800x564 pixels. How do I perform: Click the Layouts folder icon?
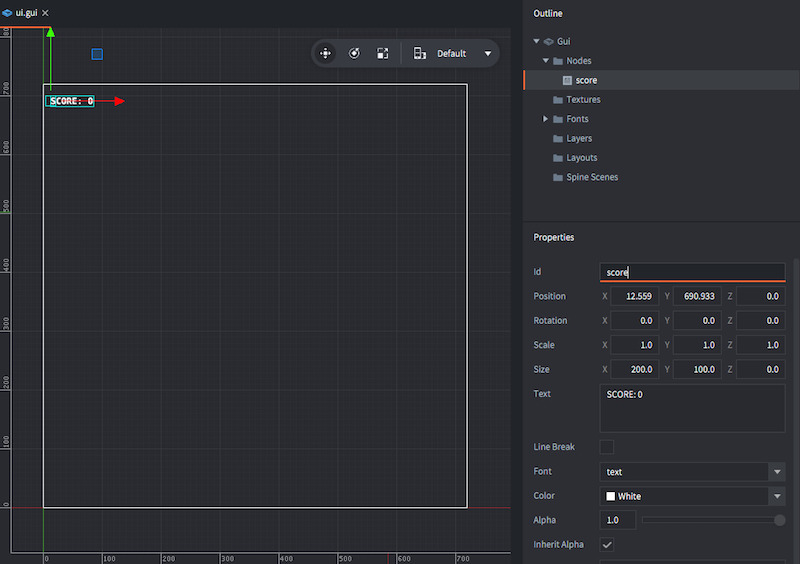(558, 158)
